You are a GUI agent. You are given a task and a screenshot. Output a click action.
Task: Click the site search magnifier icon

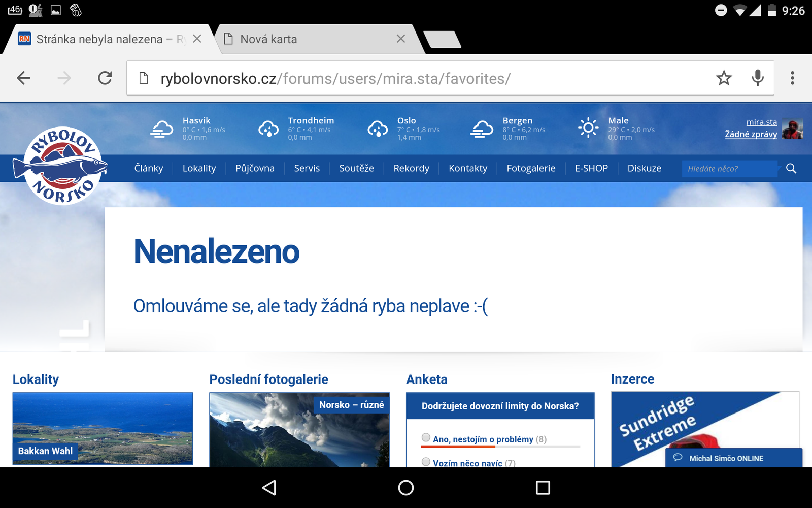coord(791,169)
